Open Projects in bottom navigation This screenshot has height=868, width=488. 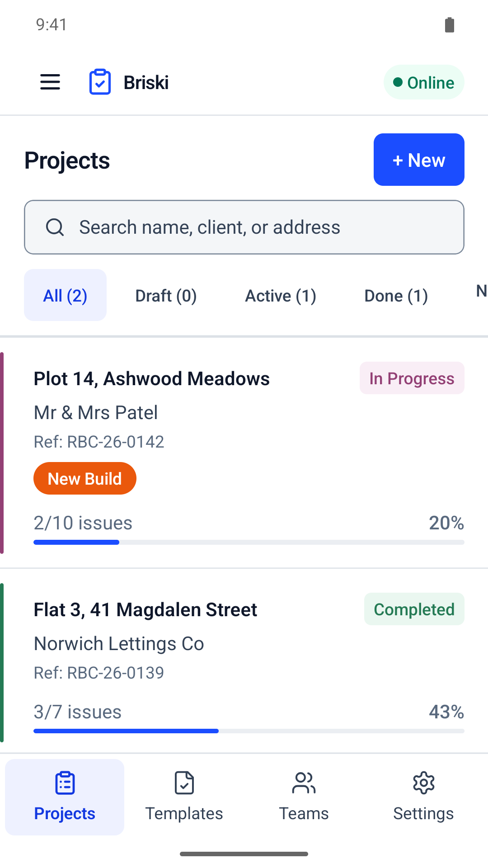coord(65,797)
